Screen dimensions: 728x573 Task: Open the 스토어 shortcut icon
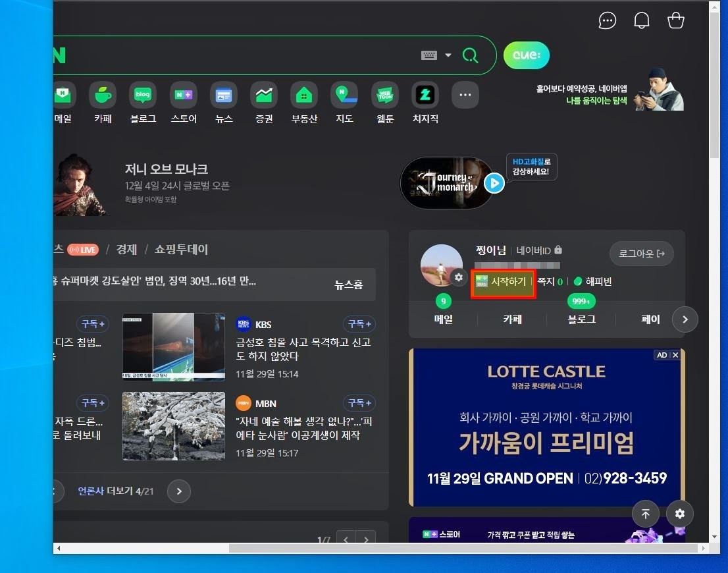(184, 95)
